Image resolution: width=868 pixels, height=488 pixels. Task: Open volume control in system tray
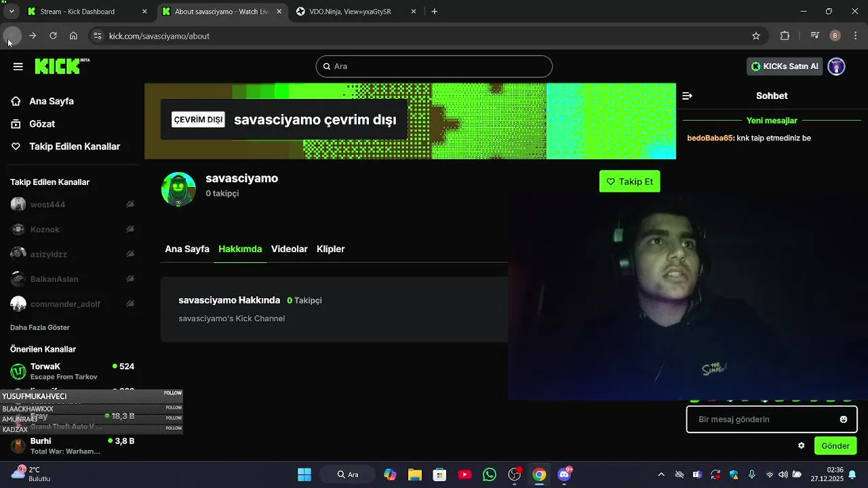pos(783,474)
